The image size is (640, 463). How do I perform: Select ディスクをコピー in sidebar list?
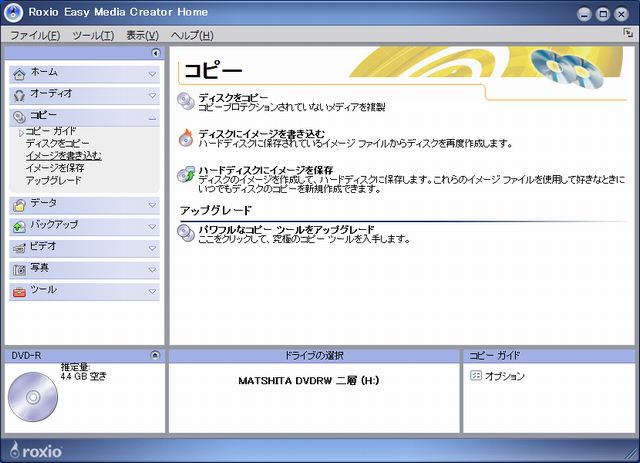[57, 143]
